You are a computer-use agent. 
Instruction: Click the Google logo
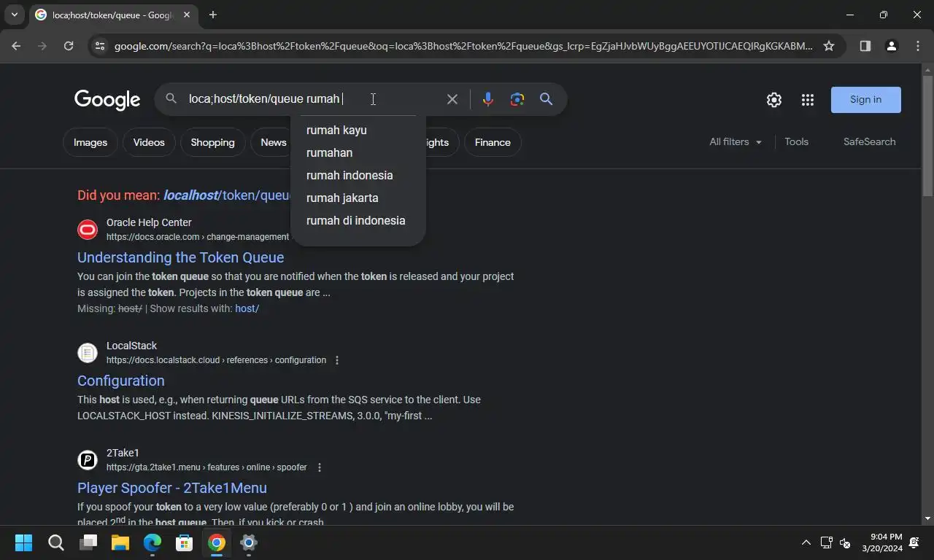point(107,100)
